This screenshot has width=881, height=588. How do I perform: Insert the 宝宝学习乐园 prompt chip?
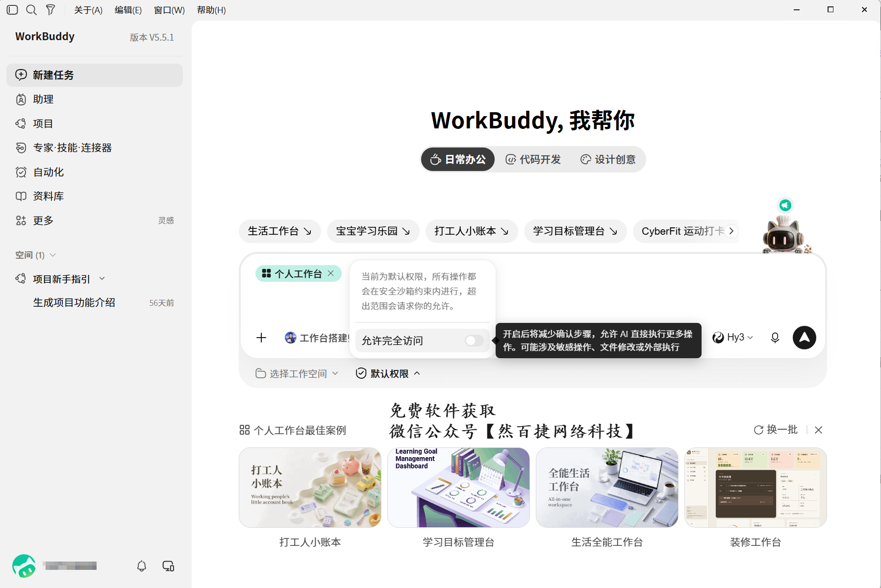(x=373, y=231)
